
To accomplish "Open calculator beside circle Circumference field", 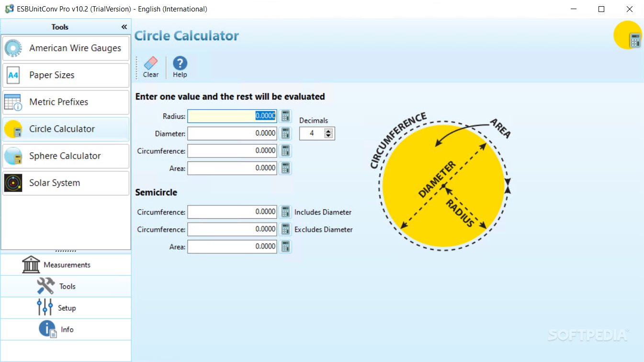I will tap(285, 150).
